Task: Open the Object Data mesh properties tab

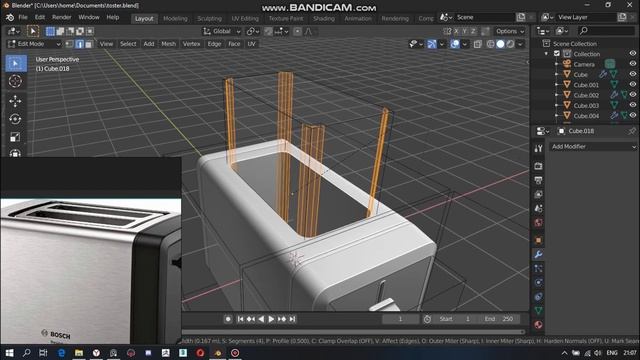Action: coord(538,311)
